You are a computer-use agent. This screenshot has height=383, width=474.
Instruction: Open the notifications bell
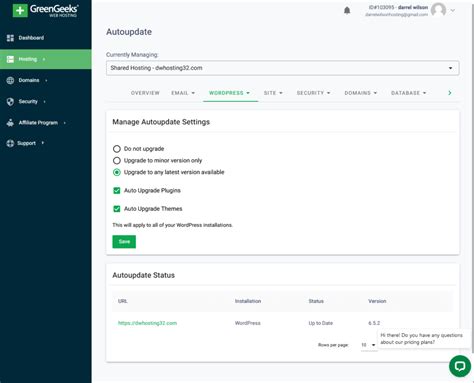tap(347, 11)
